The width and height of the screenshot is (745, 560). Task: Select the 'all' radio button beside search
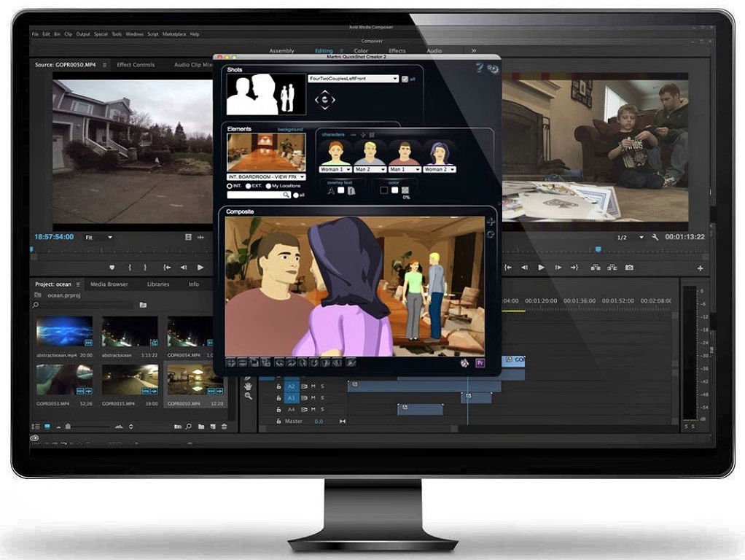pos(296,195)
